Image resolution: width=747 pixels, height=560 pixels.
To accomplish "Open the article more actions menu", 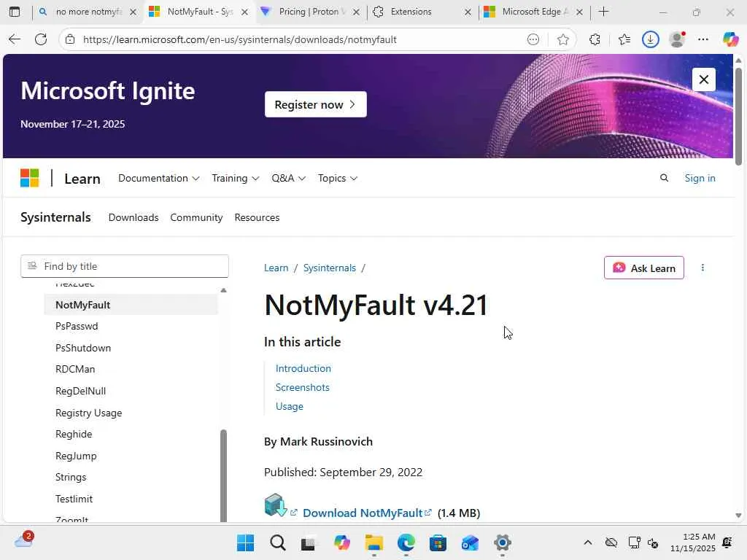I will point(703,268).
